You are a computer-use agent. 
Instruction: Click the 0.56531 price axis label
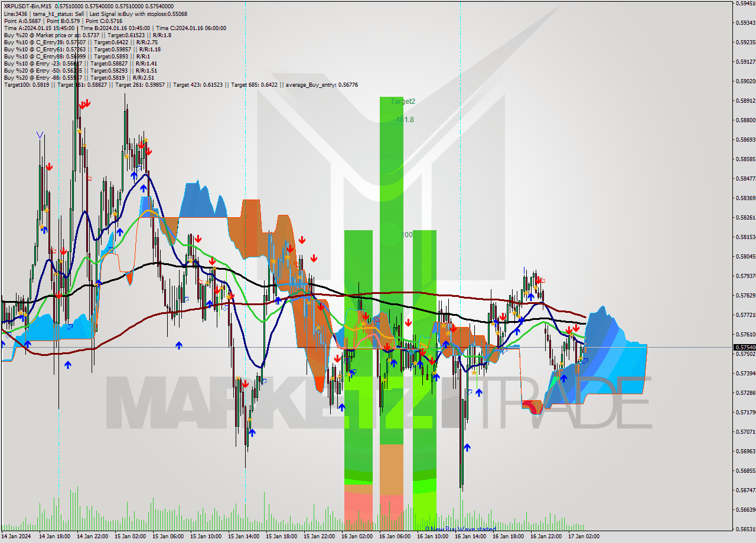tap(746, 529)
